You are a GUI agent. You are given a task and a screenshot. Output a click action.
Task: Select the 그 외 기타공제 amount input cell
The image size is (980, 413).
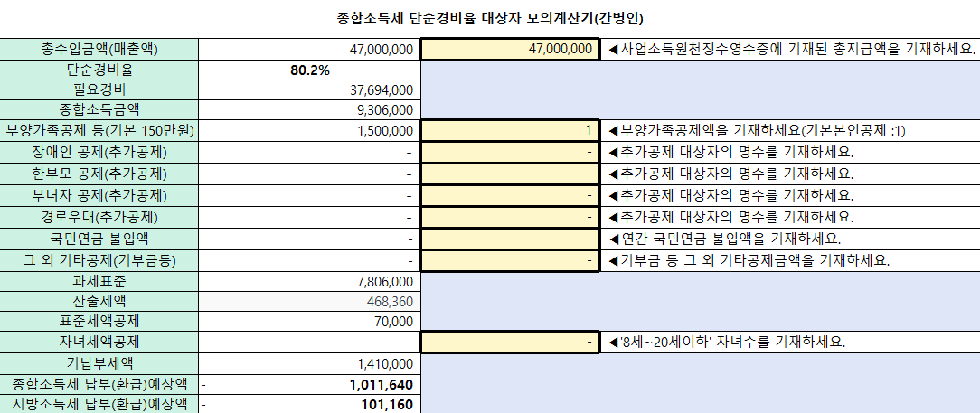click(510, 260)
